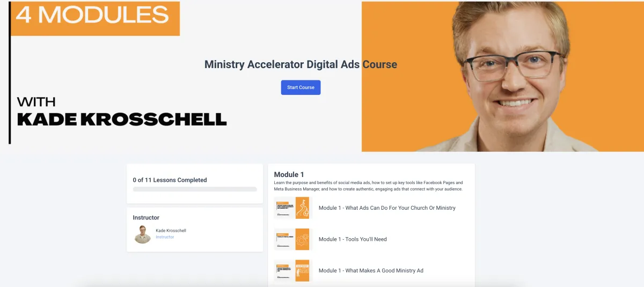Viewport: 644px width, 287px height.
Task: Open the 'What Makes A Good Ministry Ad' thumbnail
Action: pos(293,270)
